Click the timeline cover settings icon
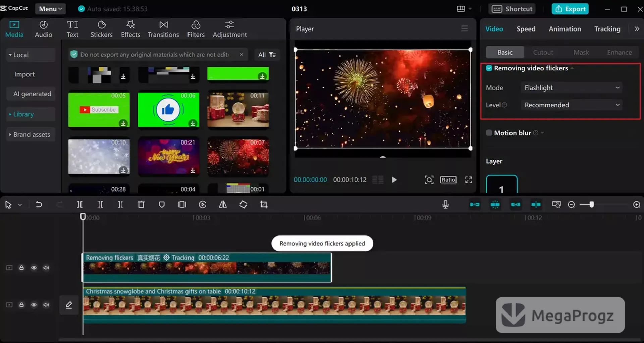Screen dimensions: 644x343 pos(556,204)
